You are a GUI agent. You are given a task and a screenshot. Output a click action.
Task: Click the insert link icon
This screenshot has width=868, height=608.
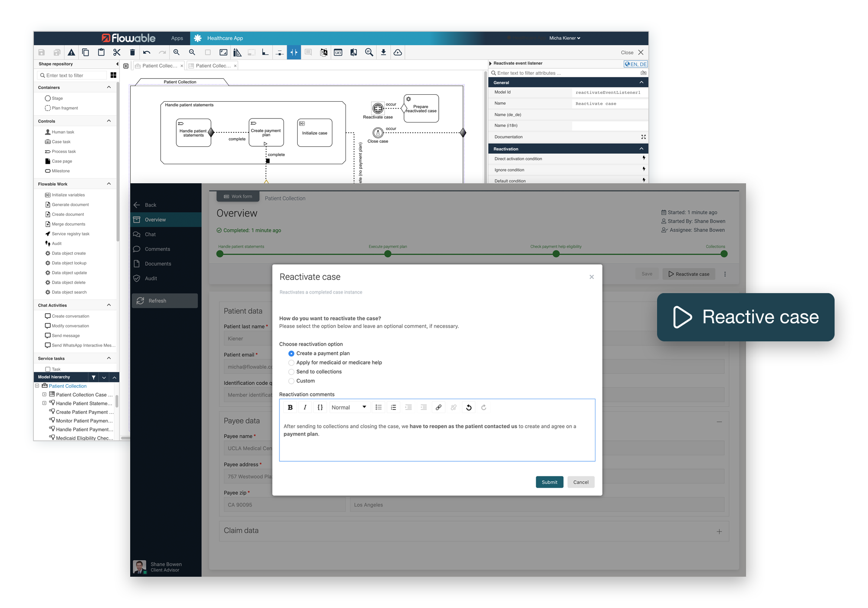438,407
